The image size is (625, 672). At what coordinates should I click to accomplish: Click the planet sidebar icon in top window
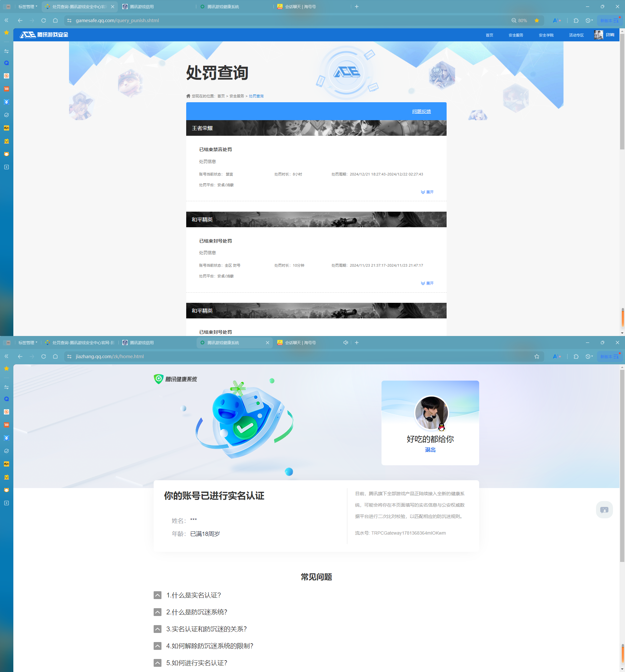point(7,115)
